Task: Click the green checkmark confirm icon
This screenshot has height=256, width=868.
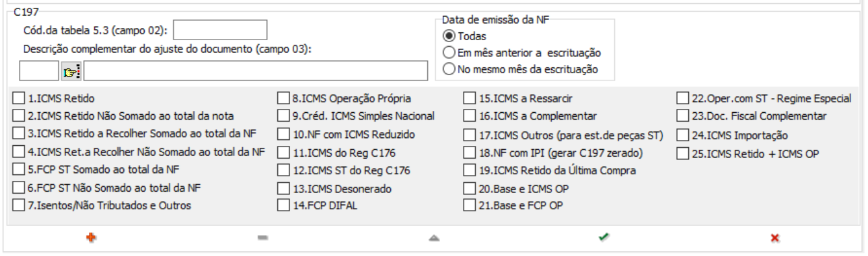Action: tap(604, 238)
